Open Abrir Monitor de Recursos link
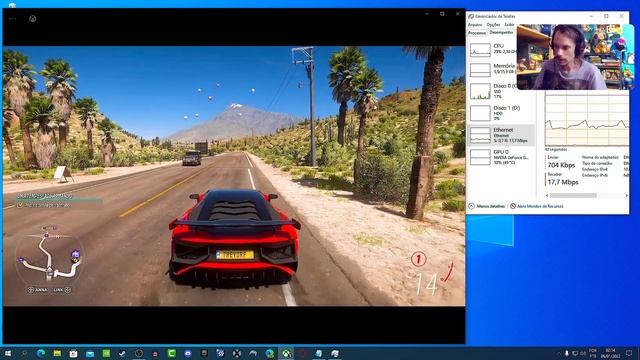Viewport: 640px width, 360px height. click(x=537, y=207)
